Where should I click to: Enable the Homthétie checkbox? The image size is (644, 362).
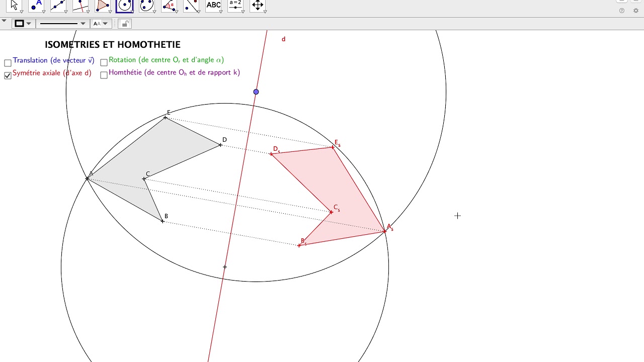(104, 75)
